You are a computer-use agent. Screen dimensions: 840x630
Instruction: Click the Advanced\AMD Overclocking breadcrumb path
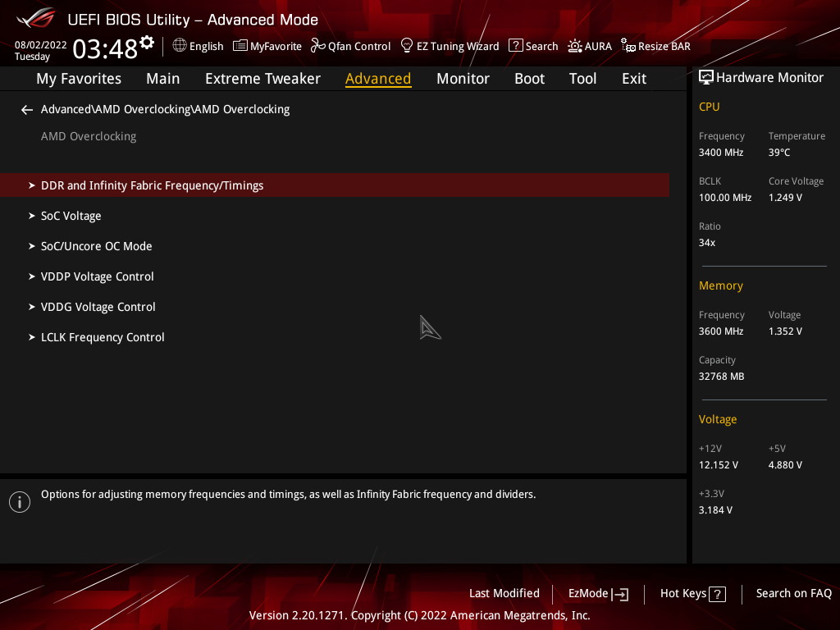coord(165,110)
